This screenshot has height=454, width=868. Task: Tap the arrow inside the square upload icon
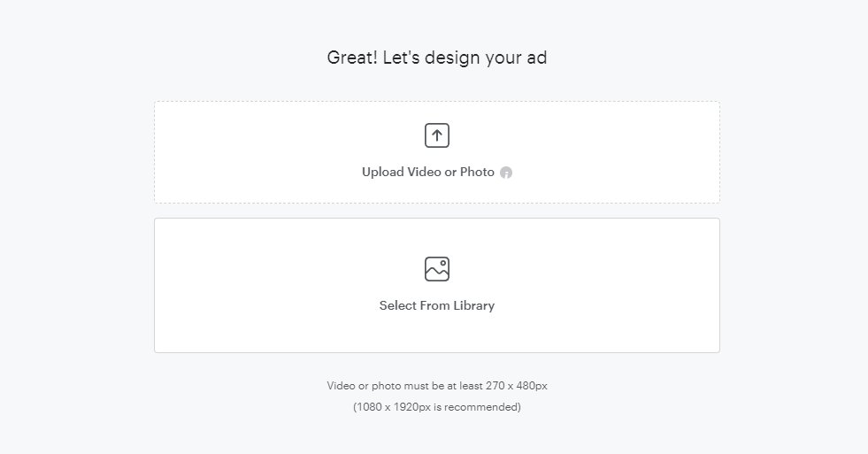[437, 135]
